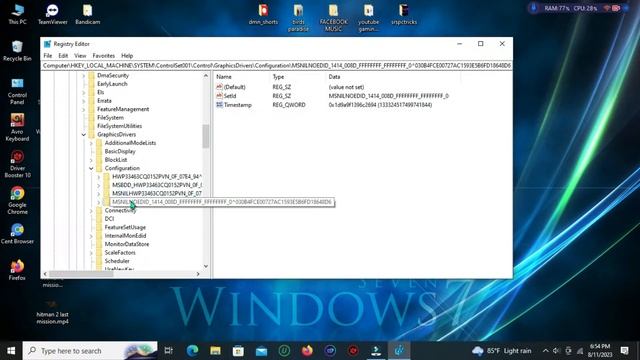
Task: Select the DCI key folder icon
Action: click(x=99, y=219)
